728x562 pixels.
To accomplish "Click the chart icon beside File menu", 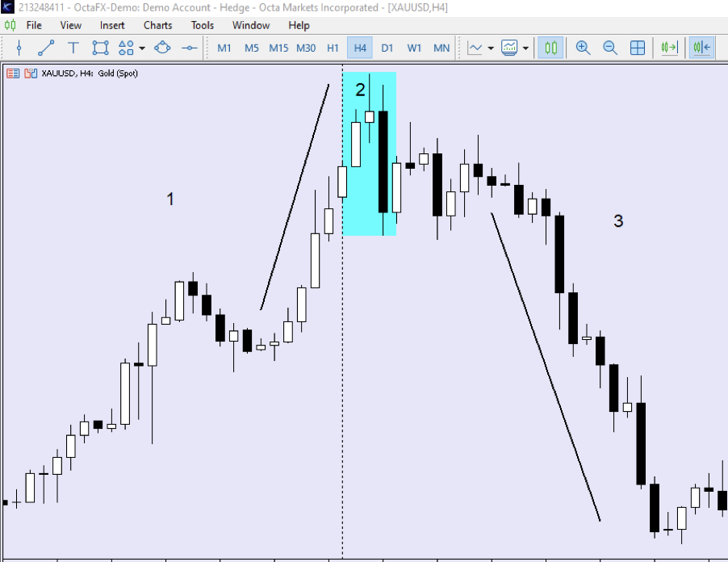I will [10, 25].
